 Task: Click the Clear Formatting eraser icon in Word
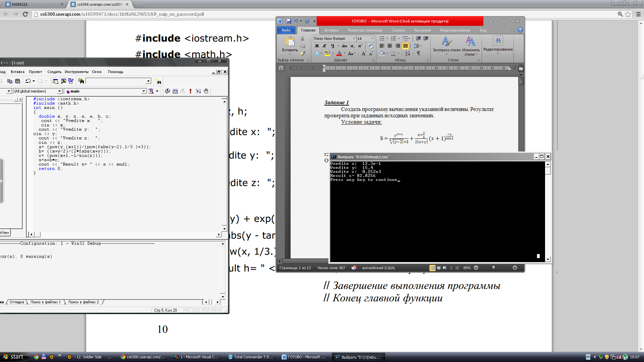coord(371,46)
